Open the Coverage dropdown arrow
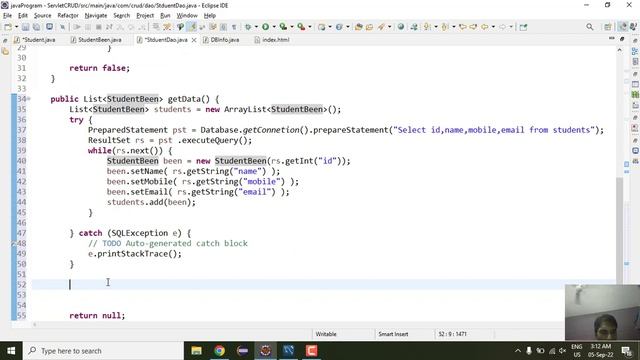 click(x=292, y=27)
